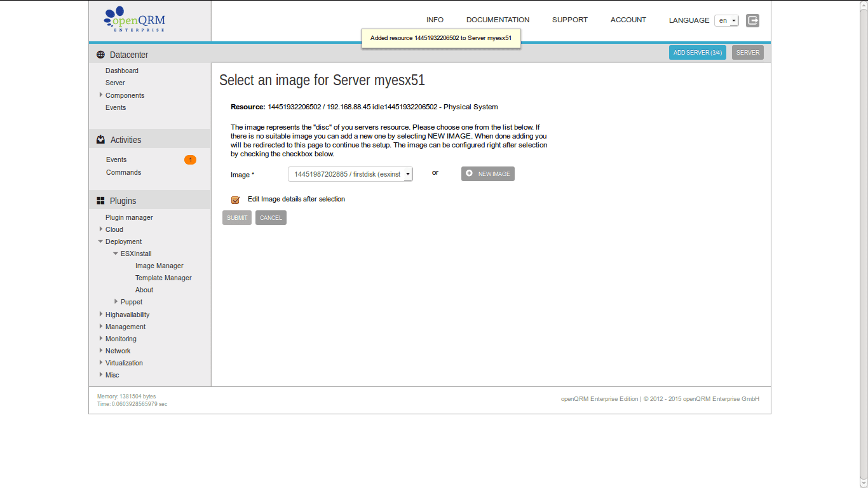Open the SUPPORT menu
This screenshot has width=868, height=488.
(570, 20)
